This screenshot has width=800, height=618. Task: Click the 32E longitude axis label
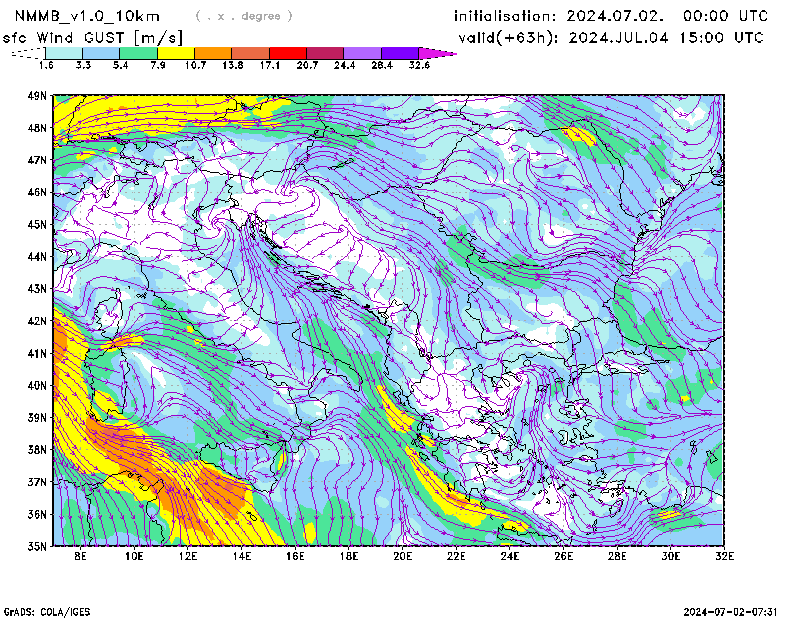(724, 555)
